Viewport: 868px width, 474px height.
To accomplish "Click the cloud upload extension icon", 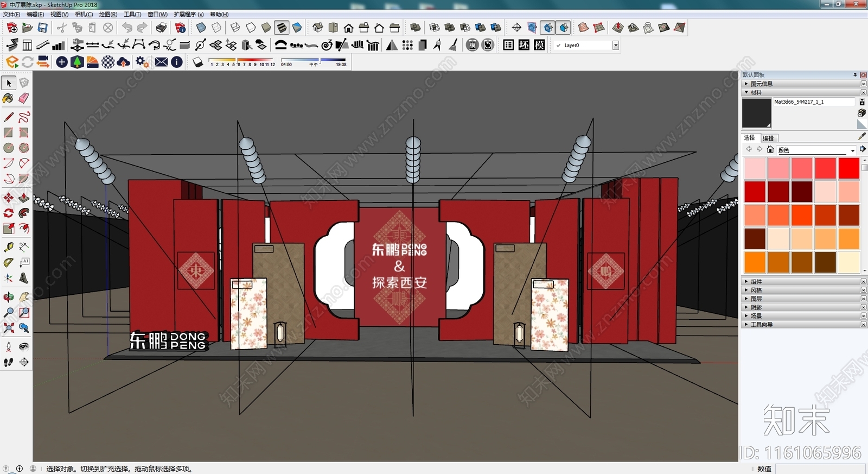I will 124,62.
